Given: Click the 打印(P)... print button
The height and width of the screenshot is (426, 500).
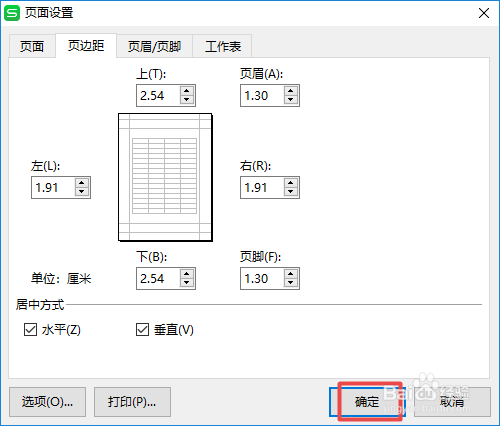Looking at the screenshot, I should click(x=132, y=402).
